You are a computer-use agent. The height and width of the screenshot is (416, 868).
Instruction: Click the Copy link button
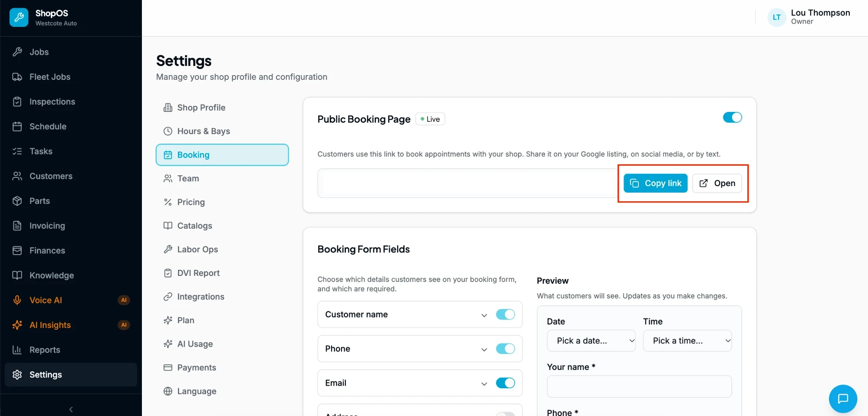pos(655,183)
